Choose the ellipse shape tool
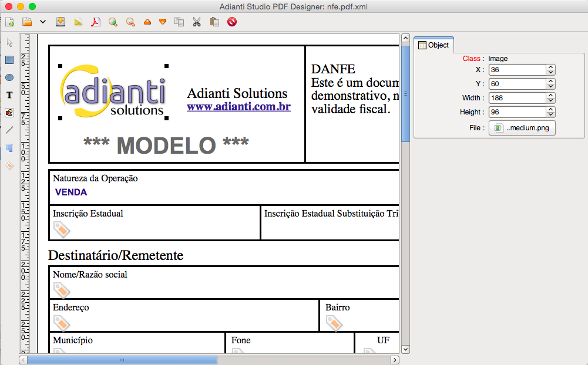Image resolution: width=588 pixels, height=365 pixels. tap(9, 77)
